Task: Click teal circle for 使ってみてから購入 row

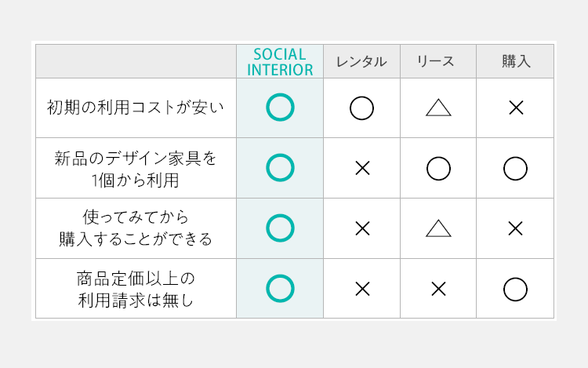Action: click(x=280, y=228)
